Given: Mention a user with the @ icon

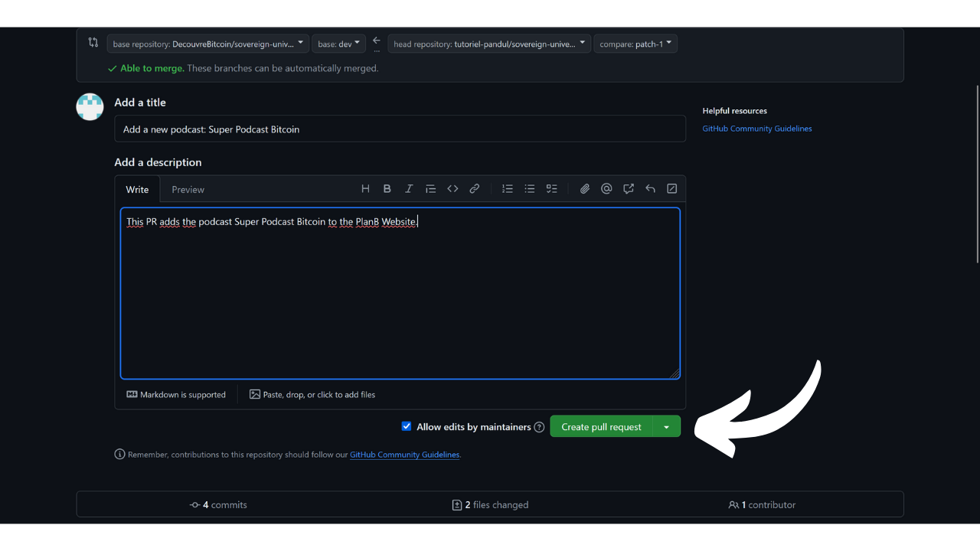Looking at the screenshot, I should [606, 189].
